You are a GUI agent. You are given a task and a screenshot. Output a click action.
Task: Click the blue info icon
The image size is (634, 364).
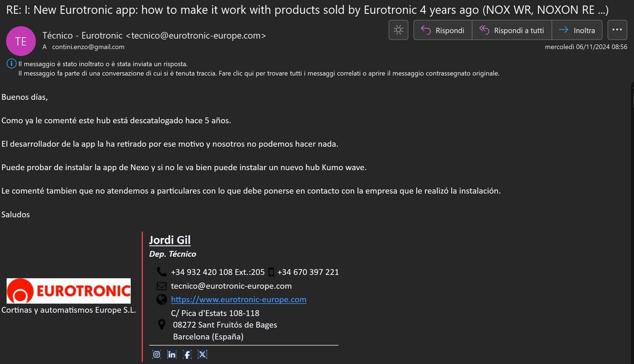coord(11,64)
